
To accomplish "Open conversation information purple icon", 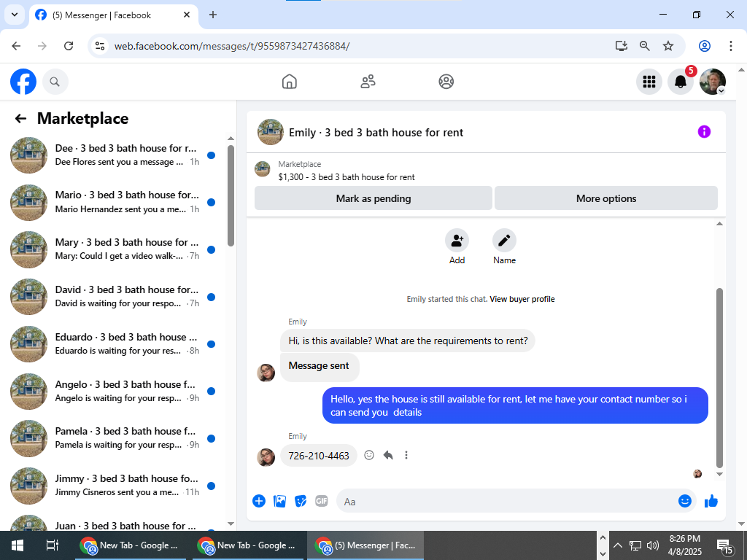I will (x=704, y=132).
